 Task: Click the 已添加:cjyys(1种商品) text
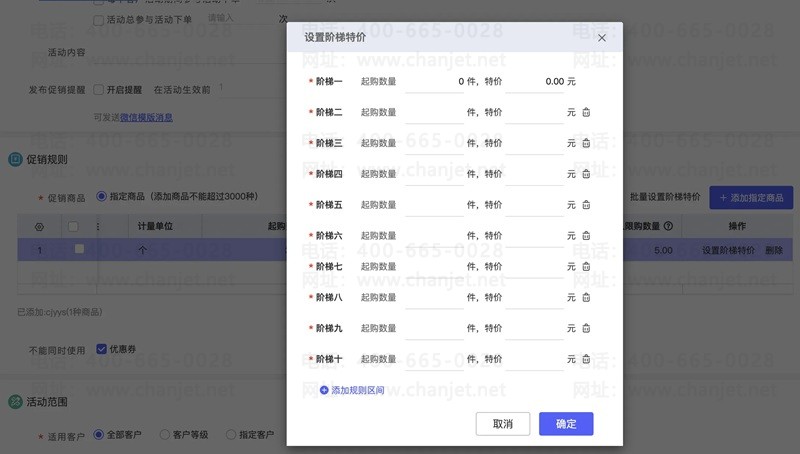(60, 312)
